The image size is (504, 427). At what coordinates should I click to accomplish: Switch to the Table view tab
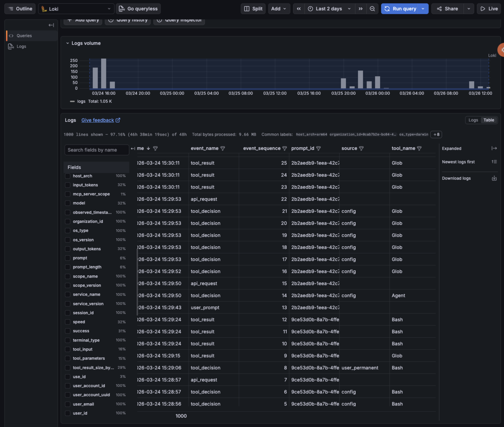coord(489,120)
